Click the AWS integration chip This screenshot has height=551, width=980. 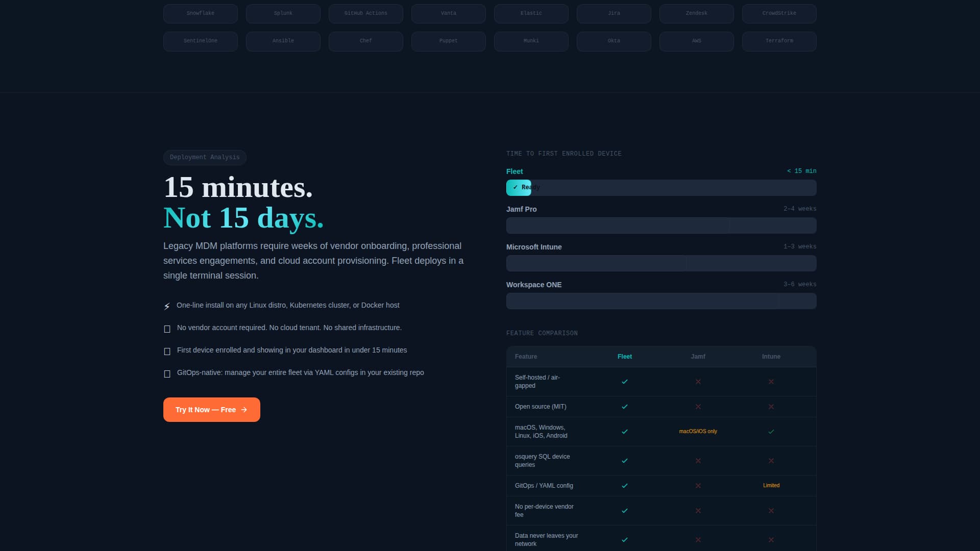(697, 41)
